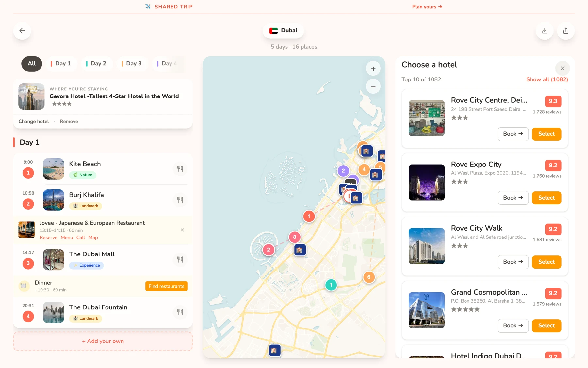
Task: Click the Dubai destination pill
Action: 283,30
